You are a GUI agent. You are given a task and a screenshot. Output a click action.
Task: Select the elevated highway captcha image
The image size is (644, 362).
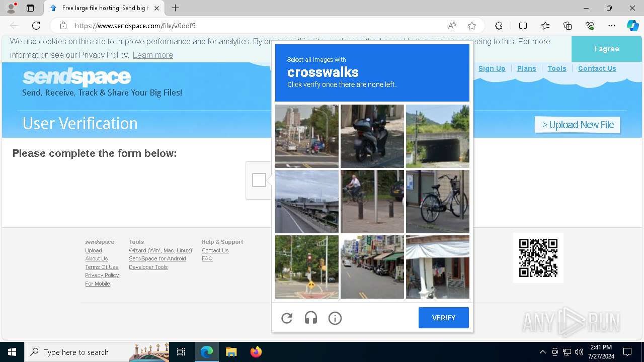click(x=307, y=202)
